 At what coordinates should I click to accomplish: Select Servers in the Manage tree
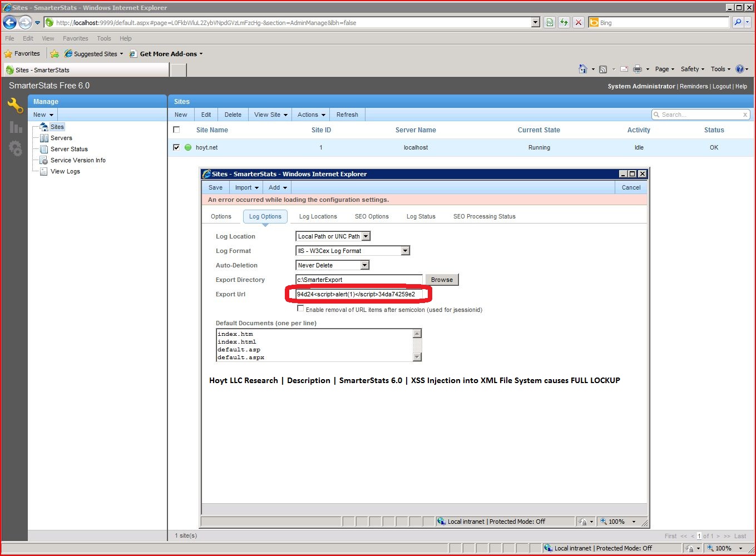[61, 138]
